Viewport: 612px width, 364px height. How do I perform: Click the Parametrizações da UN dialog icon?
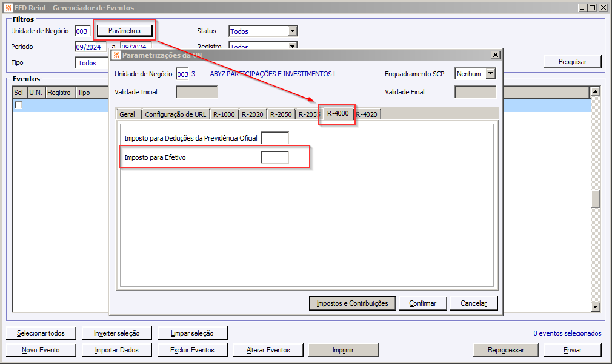pyautogui.click(x=116, y=55)
